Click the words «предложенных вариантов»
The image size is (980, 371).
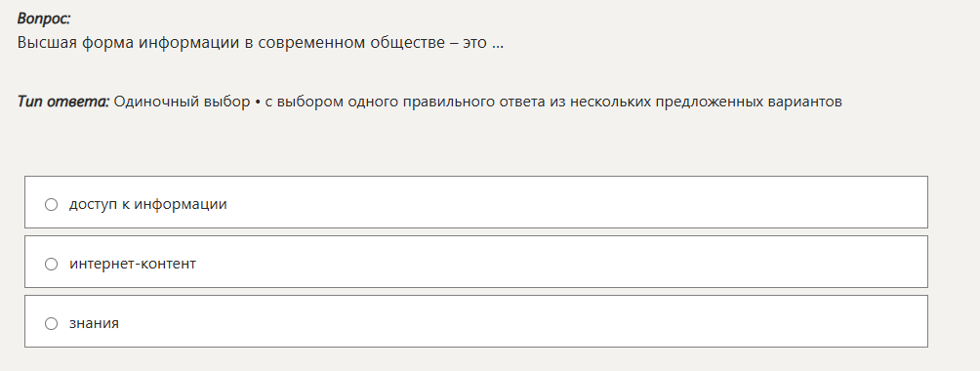pos(749,102)
